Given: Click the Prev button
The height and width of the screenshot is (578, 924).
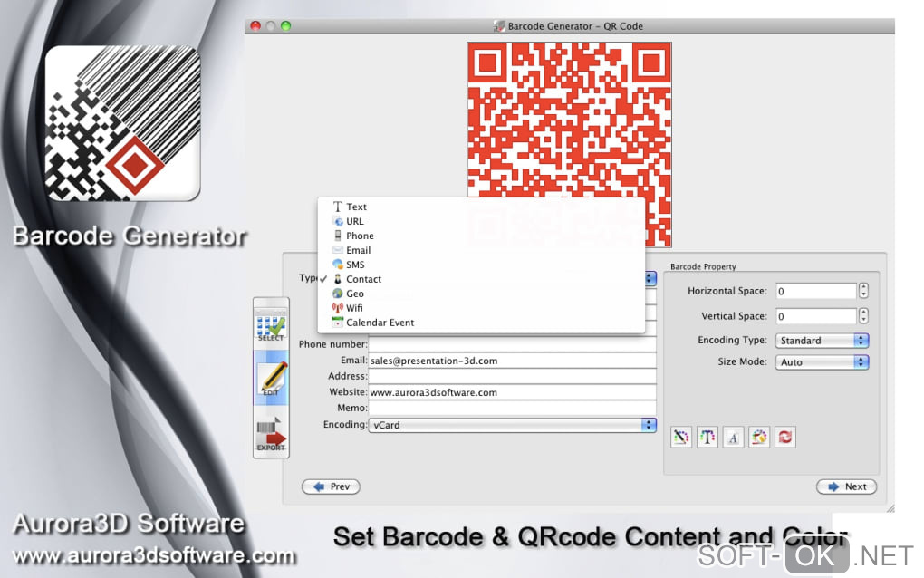Looking at the screenshot, I should (x=332, y=486).
